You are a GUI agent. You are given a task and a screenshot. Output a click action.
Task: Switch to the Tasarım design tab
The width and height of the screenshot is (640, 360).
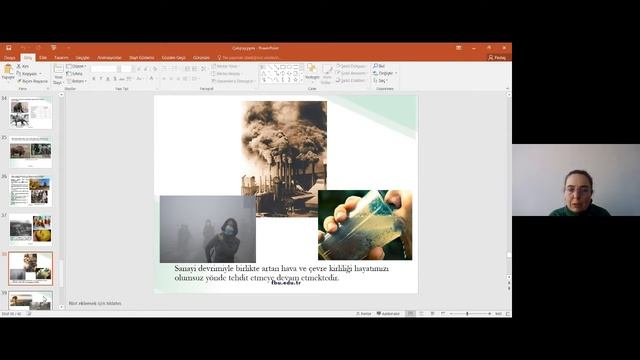[61, 58]
